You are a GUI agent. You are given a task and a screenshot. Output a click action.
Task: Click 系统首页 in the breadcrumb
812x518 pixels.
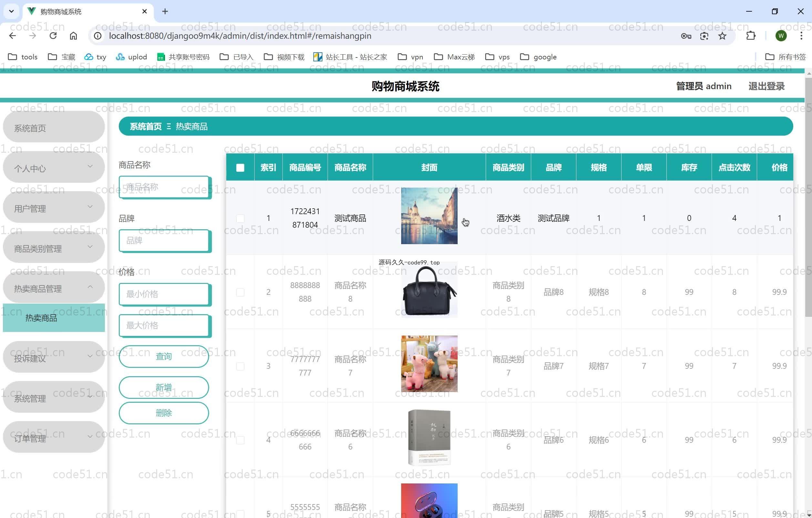tap(146, 127)
